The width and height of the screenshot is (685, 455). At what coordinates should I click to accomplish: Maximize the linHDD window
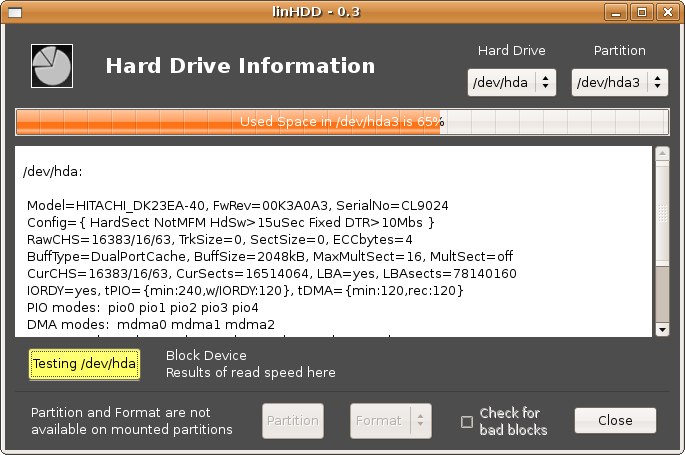643,12
